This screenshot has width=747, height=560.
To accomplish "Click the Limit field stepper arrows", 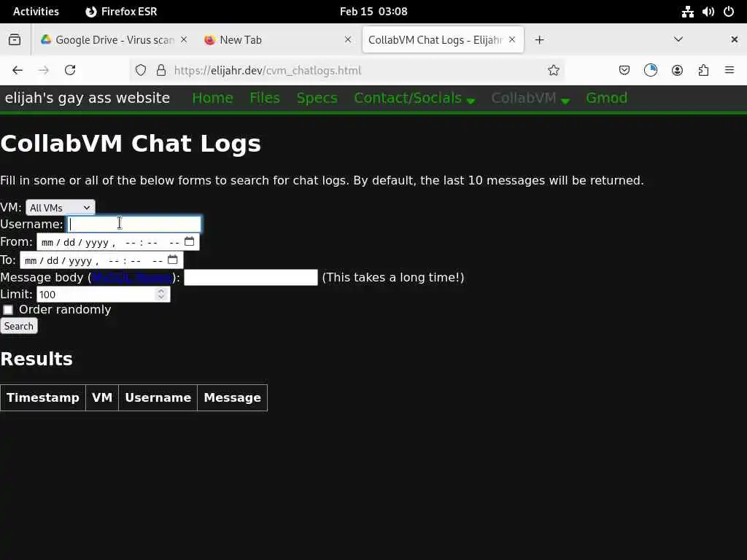I will 161,295.
